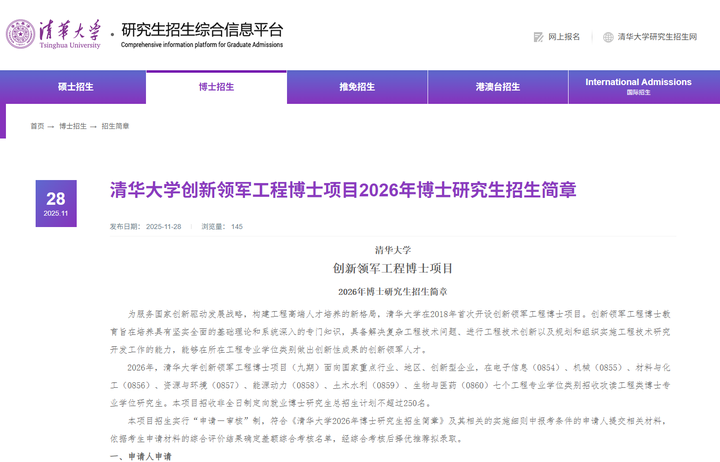Select the 港澳台招生 navigation tab

point(498,87)
